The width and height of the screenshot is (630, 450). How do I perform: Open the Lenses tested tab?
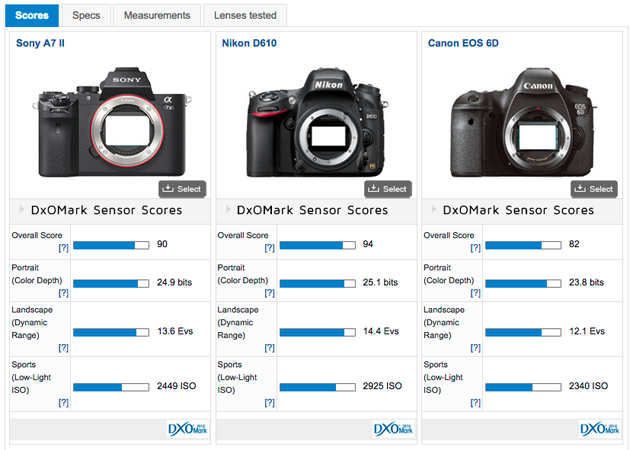click(245, 16)
